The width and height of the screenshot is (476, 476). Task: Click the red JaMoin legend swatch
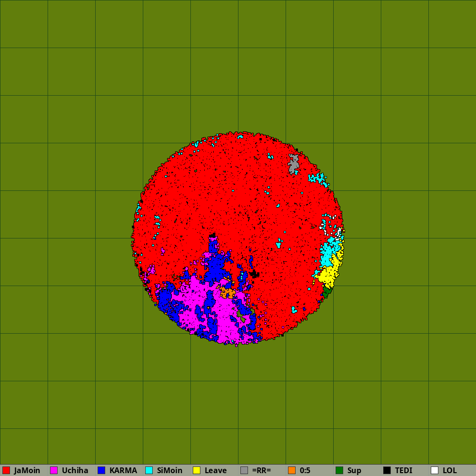6,470
